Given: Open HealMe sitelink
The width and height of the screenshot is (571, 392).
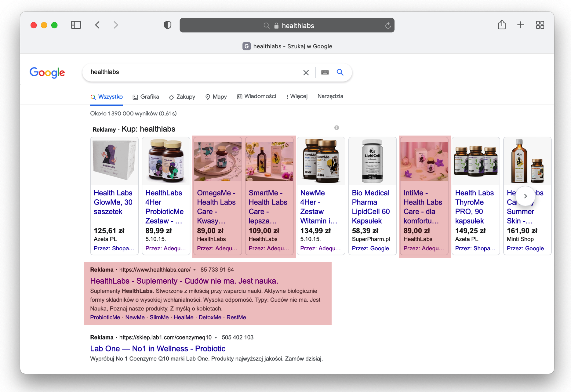Looking at the screenshot, I should [184, 318].
